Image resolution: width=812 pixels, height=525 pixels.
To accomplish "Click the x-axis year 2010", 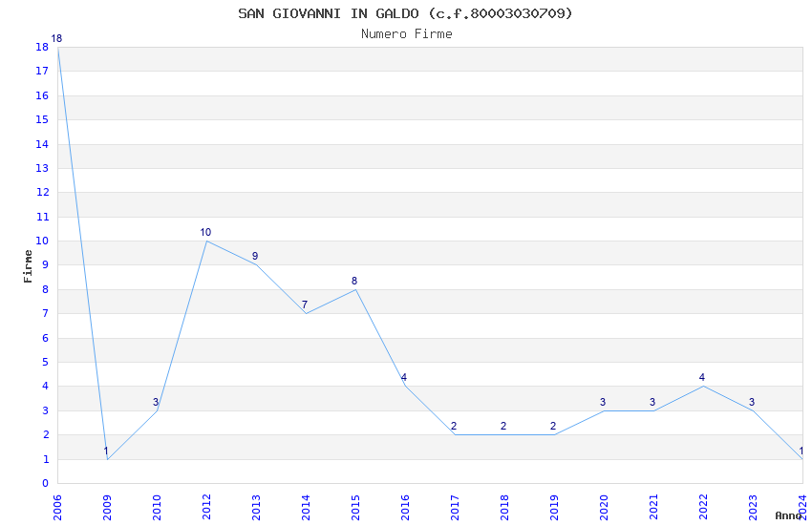I will (x=157, y=507).
